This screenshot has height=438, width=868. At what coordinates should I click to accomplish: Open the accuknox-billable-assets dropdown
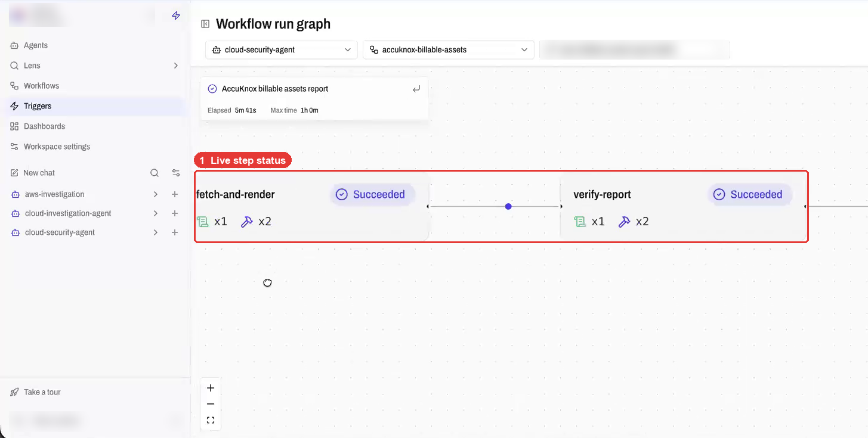tap(449, 50)
